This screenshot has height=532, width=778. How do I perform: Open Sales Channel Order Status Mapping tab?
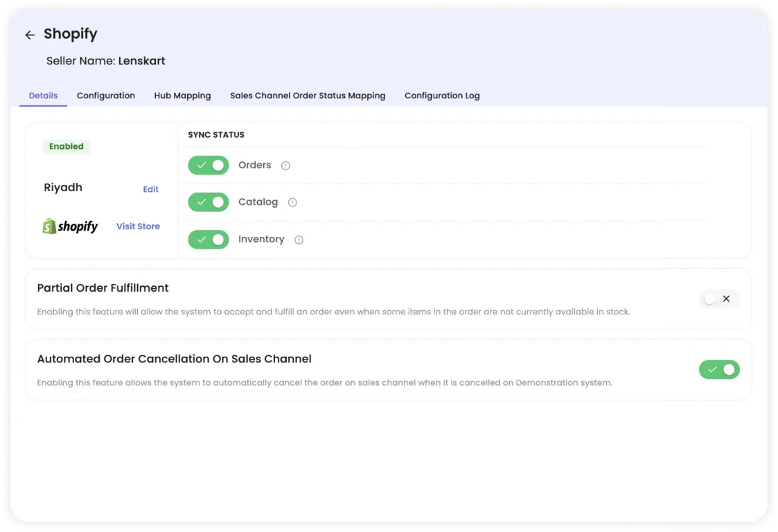(x=308, y=96)
